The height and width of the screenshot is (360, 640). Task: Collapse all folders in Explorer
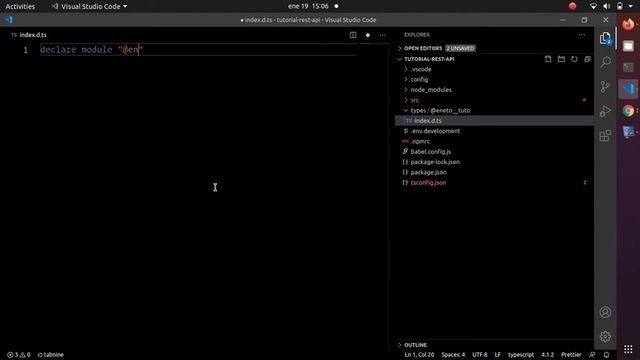(x=587, y=59)
